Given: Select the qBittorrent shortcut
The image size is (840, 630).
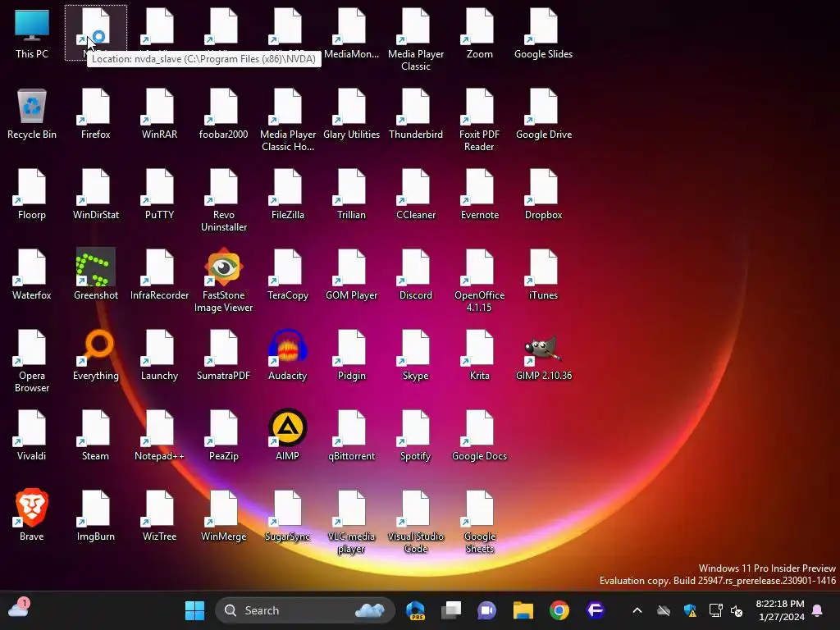Looking at the screenshot, I should pyautogui.click(x=351, y=436).
